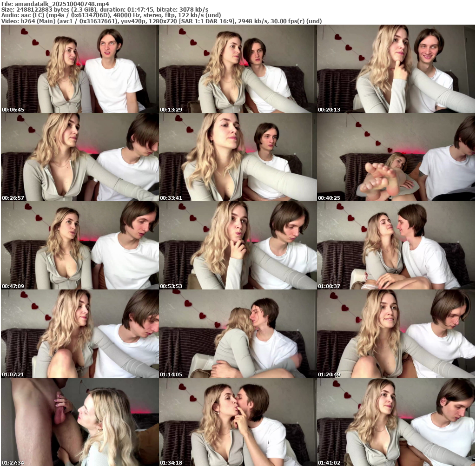Click the Video h264 stream info line

pos(161,21)
